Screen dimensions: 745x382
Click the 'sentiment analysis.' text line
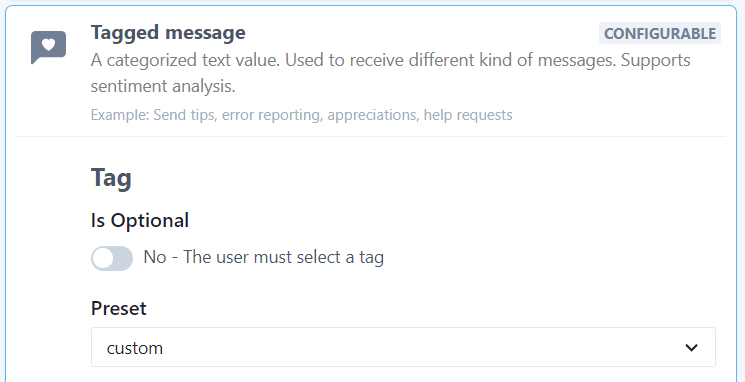pyautogui.click(x=163, y=86)
